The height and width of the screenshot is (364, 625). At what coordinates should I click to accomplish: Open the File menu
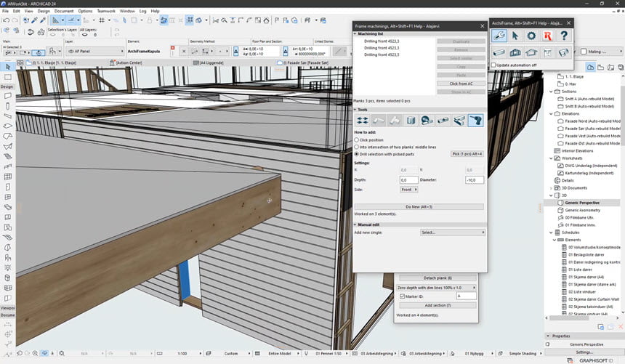coord(6,11)
